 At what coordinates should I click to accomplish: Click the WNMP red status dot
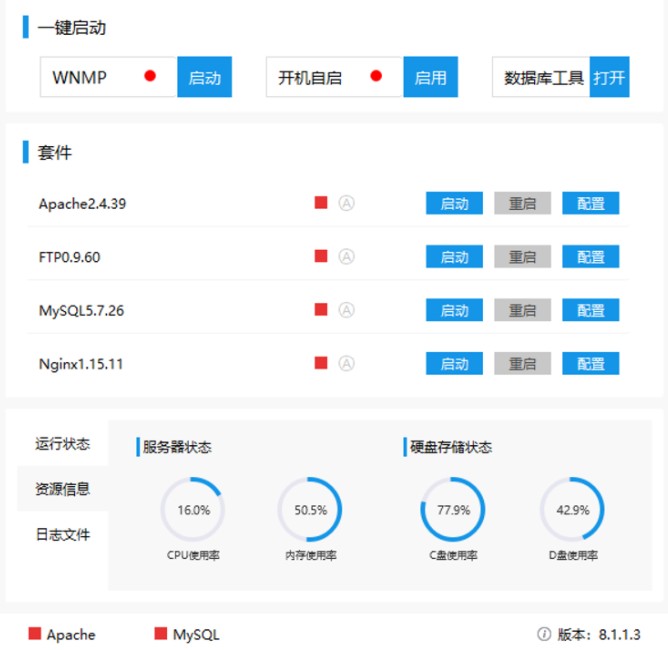pos(150,76)
